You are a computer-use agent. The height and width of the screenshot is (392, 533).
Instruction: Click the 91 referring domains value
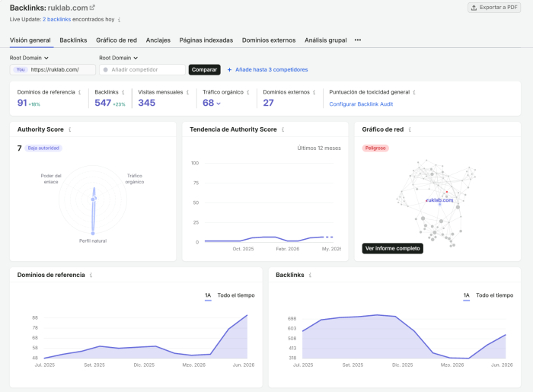click(22, 103)
